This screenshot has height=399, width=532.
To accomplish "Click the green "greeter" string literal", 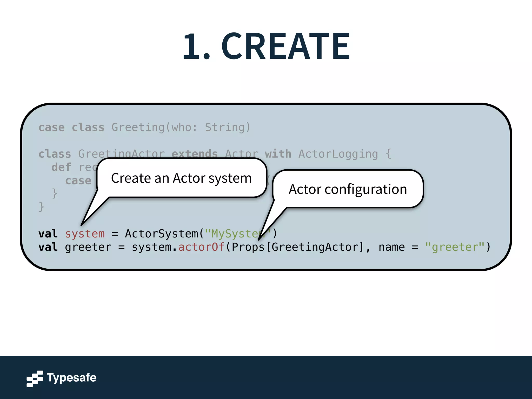I will [x=455, y=247].
